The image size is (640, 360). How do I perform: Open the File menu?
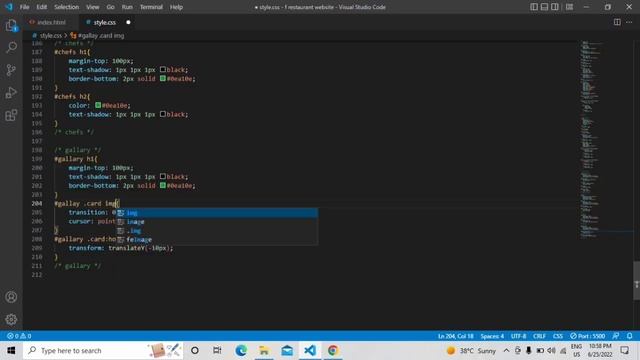pyautogui.click(x=24, y=7)
